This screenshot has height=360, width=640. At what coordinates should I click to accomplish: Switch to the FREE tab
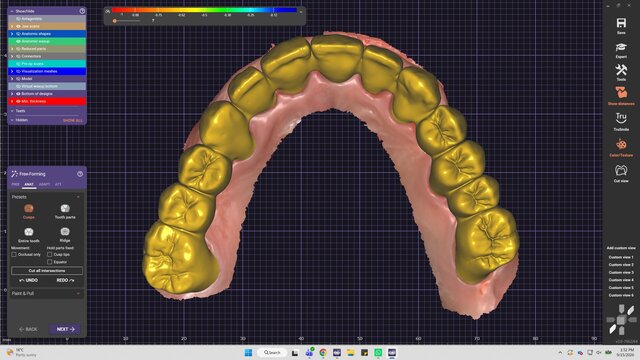[x=16, y=184]
